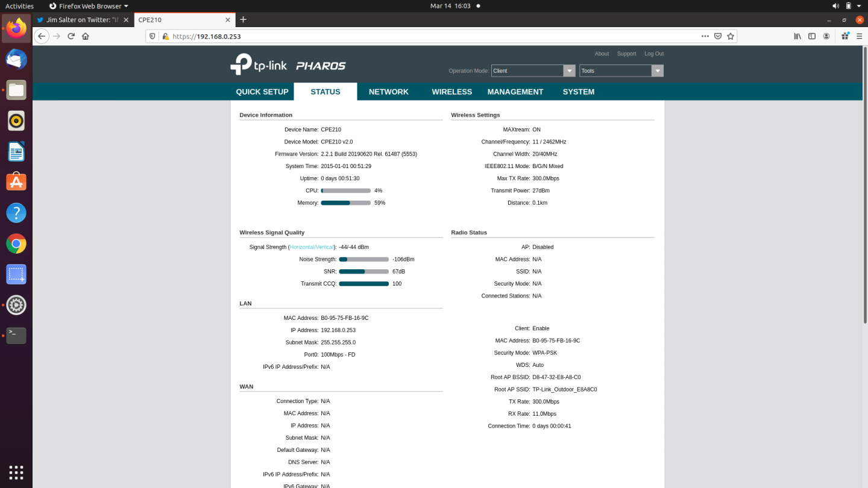Click the Horizontal/Vertical signal strength link
The image size is (868, 488).
coord(312,247)
